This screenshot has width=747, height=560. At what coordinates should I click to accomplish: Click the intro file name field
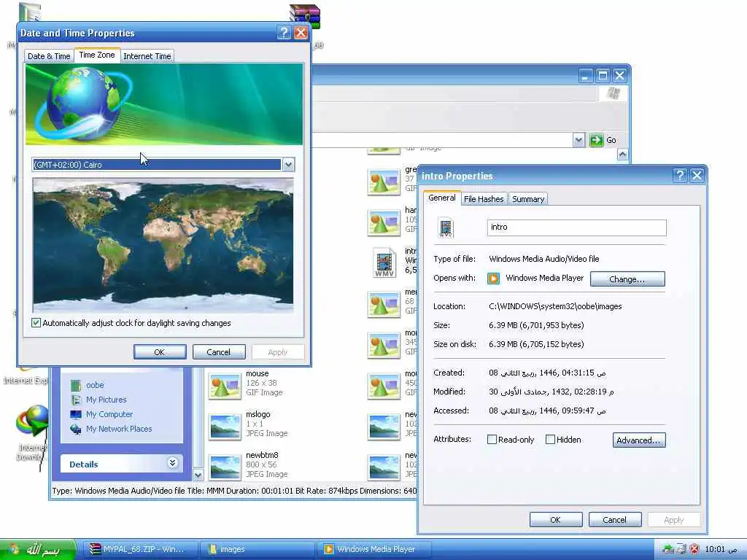pyautogui.click(x=576, y=227)
